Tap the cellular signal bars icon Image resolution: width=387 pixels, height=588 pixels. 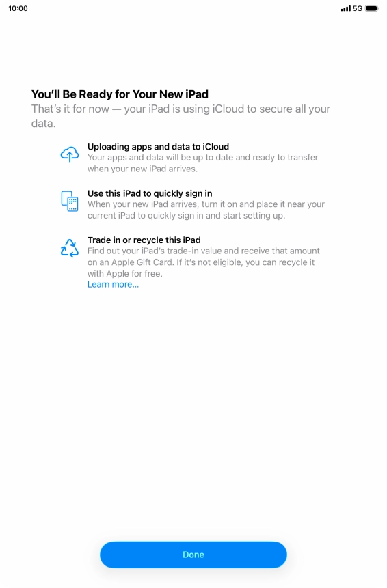(x=345, y=8)
